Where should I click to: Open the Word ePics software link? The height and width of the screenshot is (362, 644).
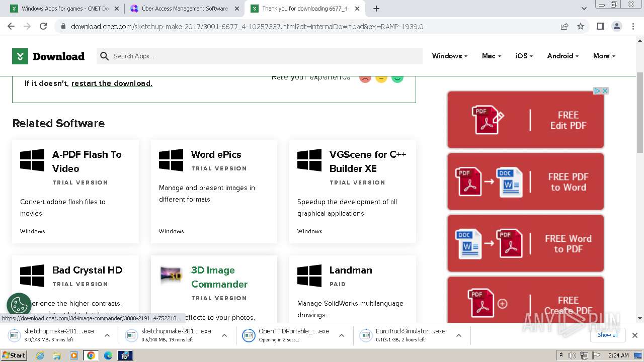coord(216,154)
